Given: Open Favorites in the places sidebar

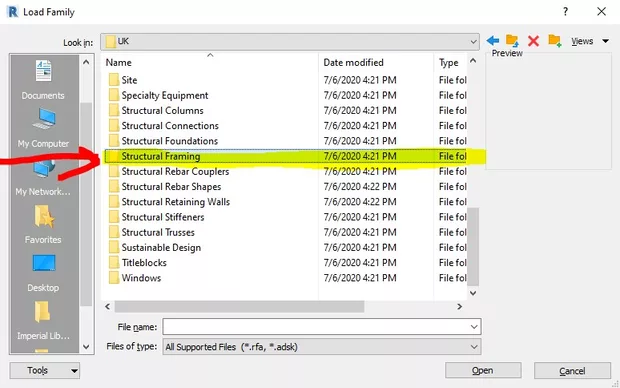Looking at the screenshot, I should pyautogui.click(x=43, y=224).
